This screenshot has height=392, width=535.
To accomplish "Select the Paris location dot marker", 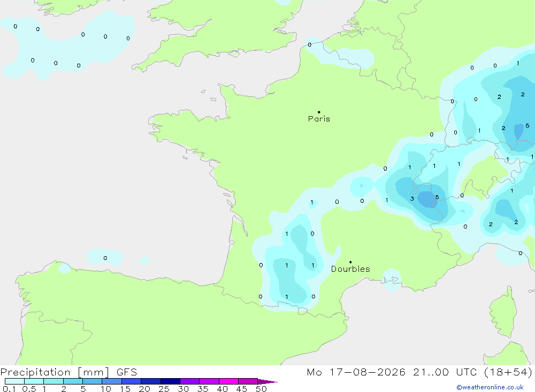I will coord(319,112).
